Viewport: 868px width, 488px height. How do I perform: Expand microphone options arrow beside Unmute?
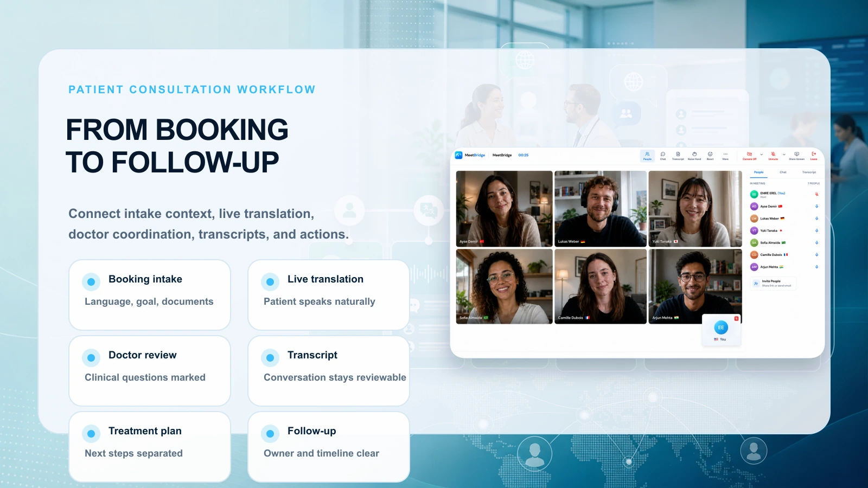(784, 155)
